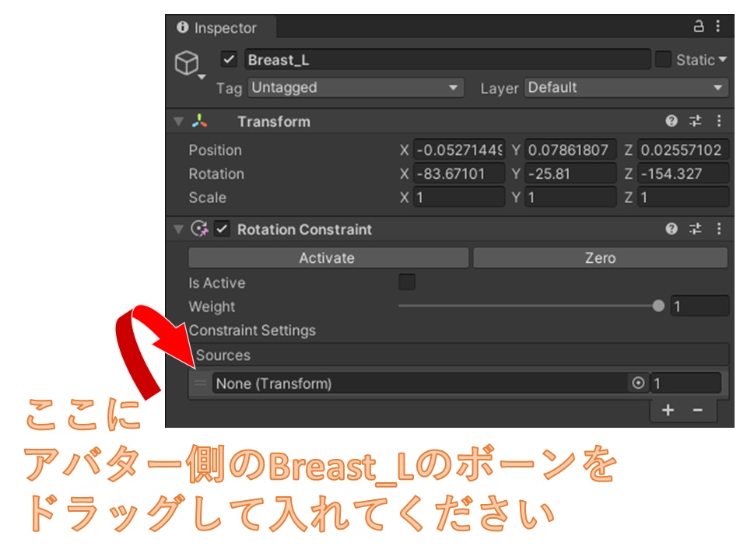
Task: Open the Inspector panel options menu
Action: click(x=718, y=26)
